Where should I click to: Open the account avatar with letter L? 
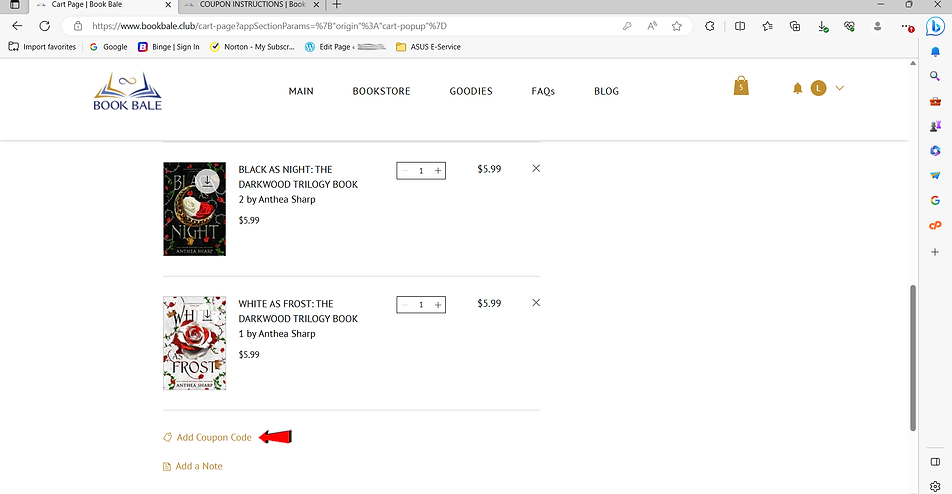pyautogui.click(x=818, y=89)
